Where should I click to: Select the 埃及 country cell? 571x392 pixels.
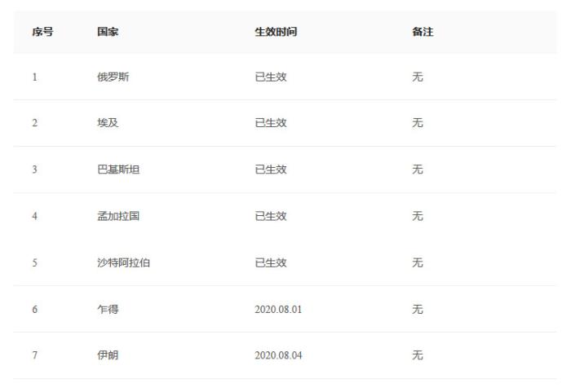[x=108, y=123]
